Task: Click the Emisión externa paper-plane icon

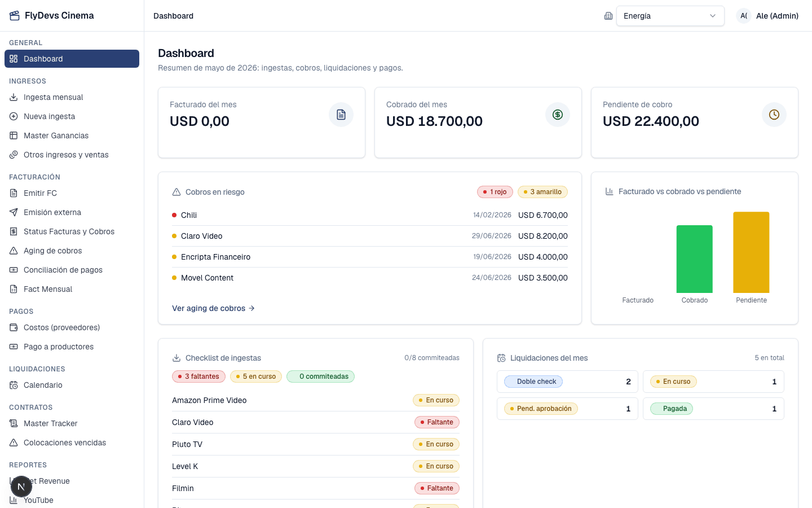Action: (x=14, y=212)
